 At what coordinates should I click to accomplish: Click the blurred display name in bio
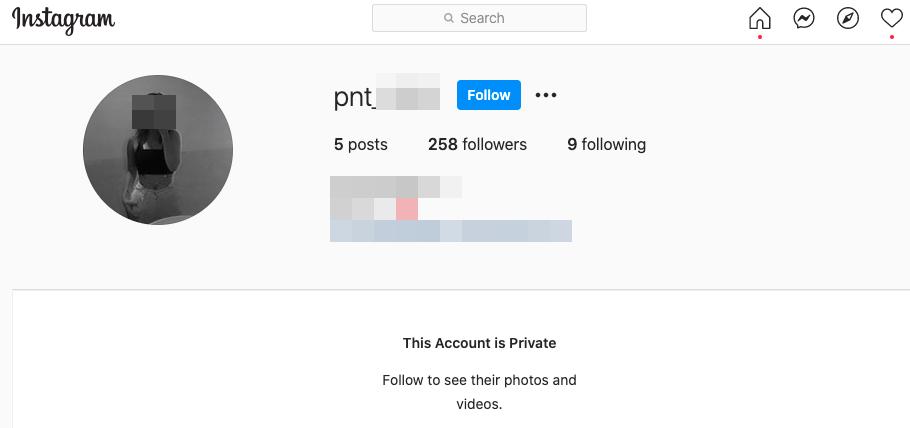[395, 187]
